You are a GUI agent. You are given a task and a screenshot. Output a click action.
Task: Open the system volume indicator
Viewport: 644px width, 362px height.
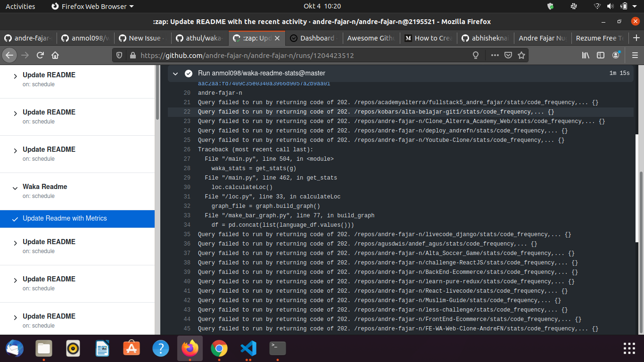pos(611,6)
